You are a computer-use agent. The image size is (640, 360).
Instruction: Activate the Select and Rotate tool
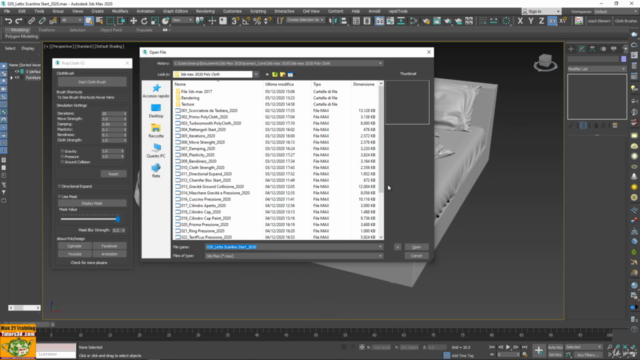coord(144,21)
